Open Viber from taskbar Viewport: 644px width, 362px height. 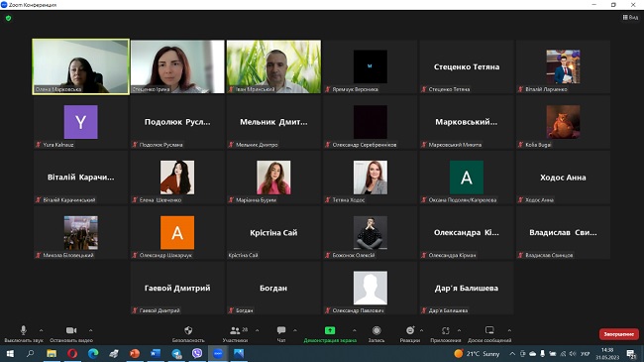[197, 353]
